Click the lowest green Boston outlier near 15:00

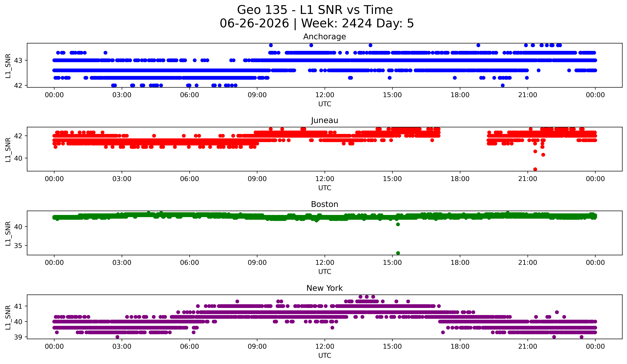(398, 253)
